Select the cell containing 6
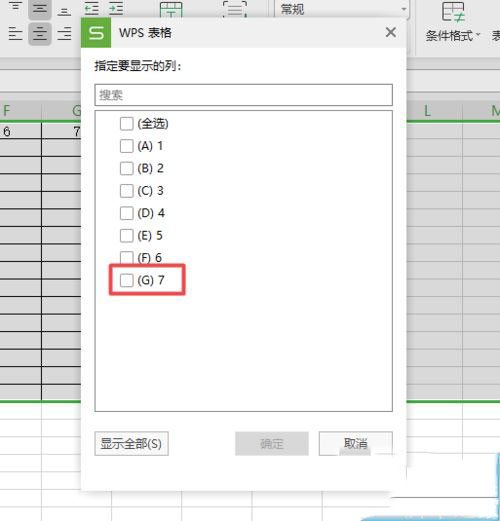Image resolution: width=500 pixels, height=521 pixels. point(20,131)
